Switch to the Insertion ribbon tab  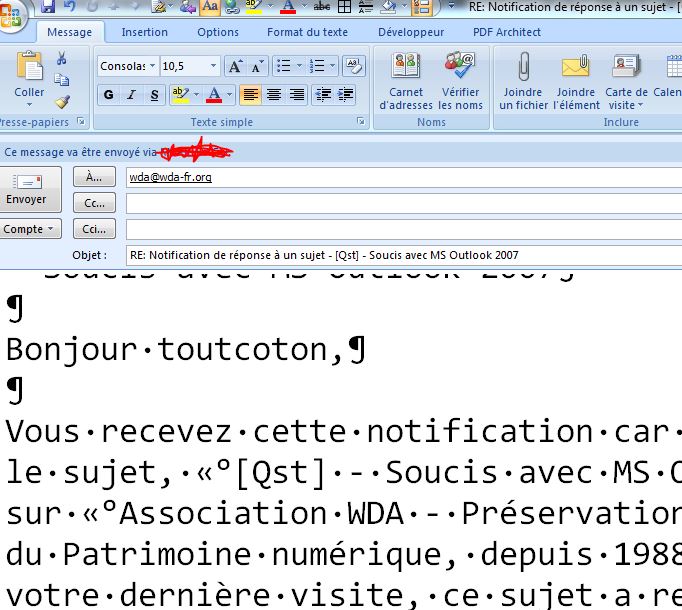click(145, 32)
